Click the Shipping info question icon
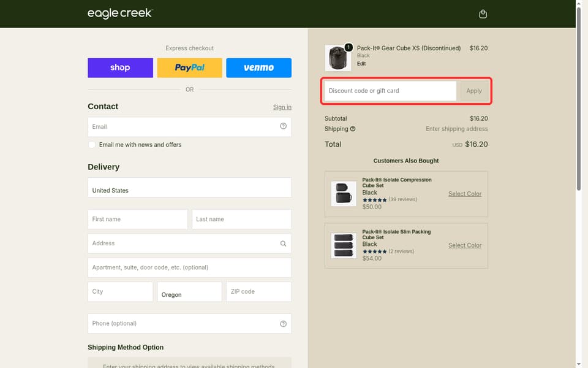The width and height of the screenshot is (588, 368). (353, 129)
